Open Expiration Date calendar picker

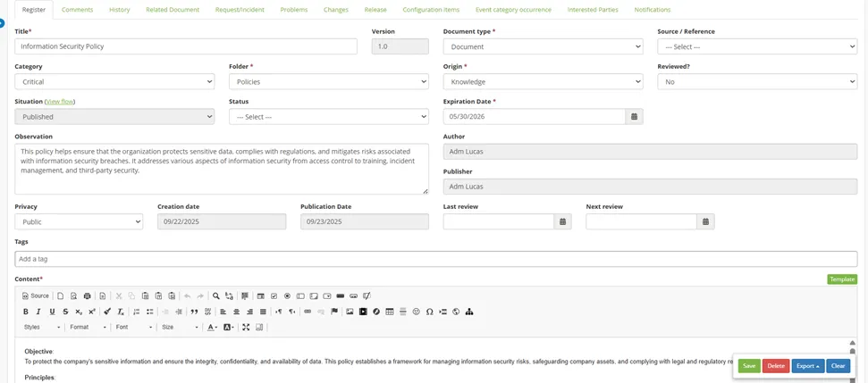tap(635, 117)
